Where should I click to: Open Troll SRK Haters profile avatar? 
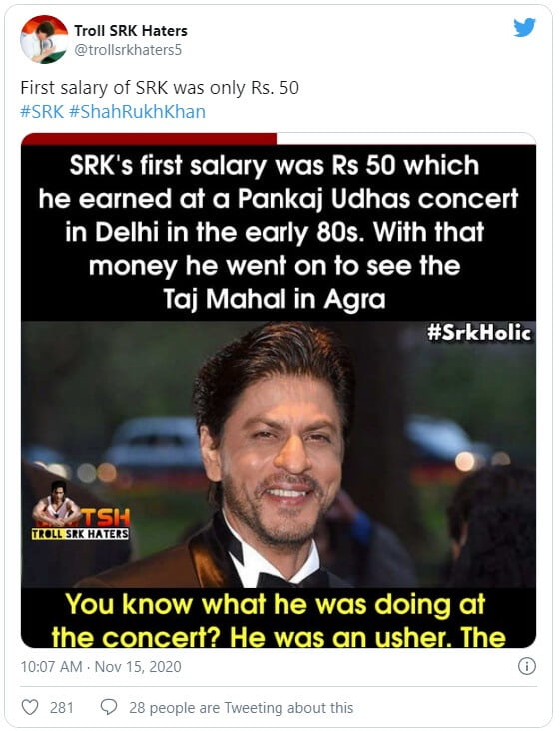[x=44, y=39]
